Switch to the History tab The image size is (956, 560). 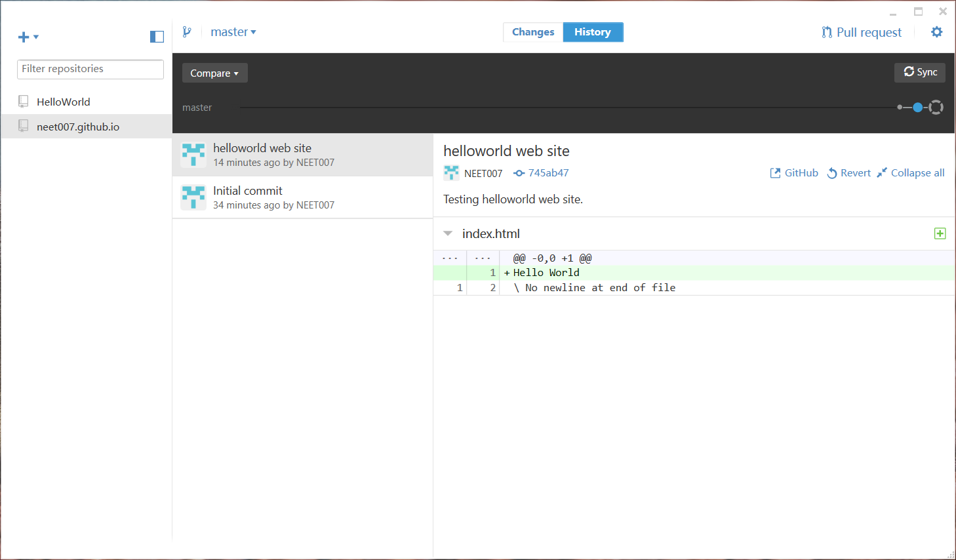coord(593,32)
